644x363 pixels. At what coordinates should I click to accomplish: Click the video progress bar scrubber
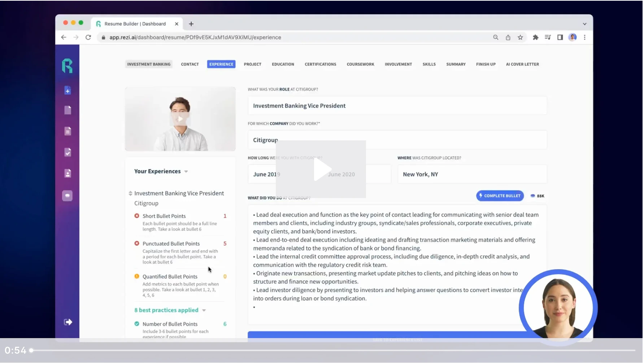click(32, 350)
